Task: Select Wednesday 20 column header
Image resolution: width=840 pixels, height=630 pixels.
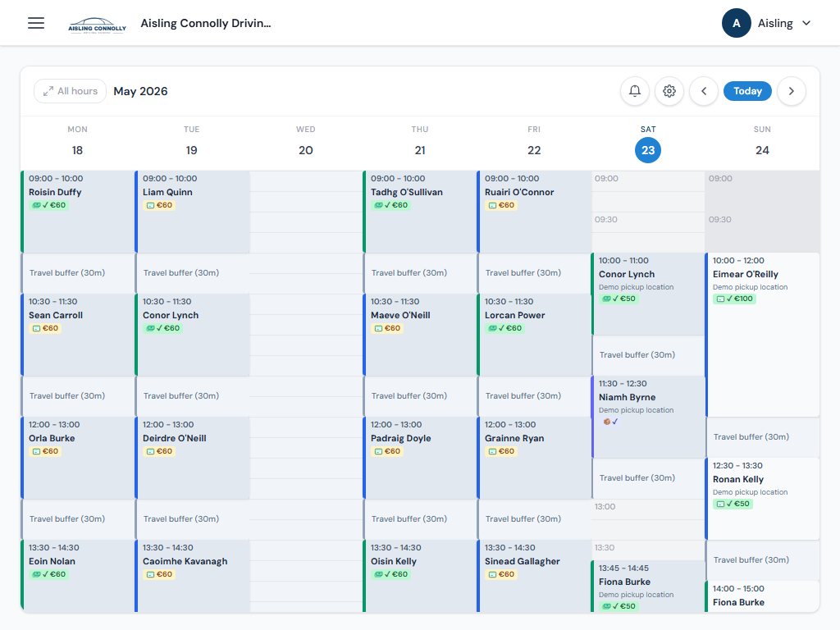Action: point(305,143)
